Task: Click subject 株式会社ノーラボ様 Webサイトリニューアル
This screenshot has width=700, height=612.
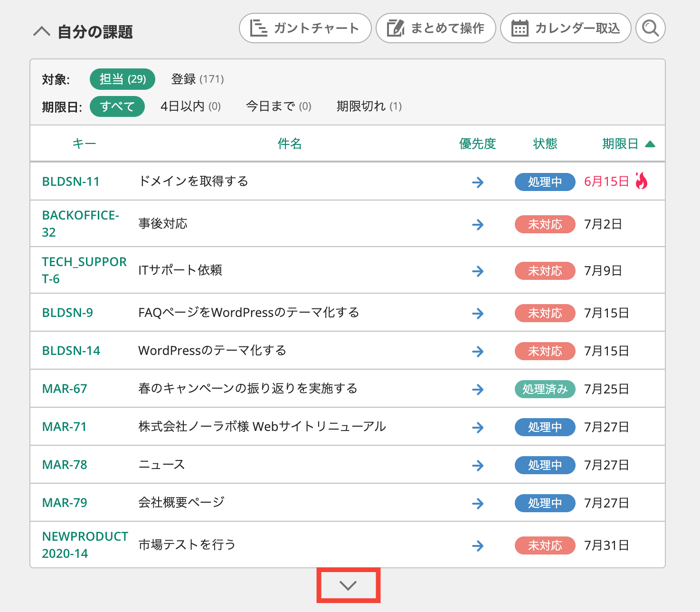Action: point(262,426)
